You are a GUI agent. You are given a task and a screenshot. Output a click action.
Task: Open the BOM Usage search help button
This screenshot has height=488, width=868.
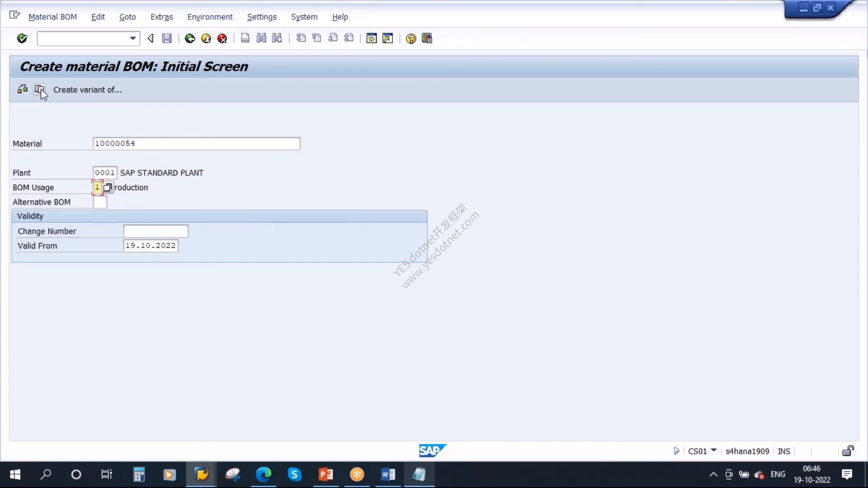click(108, 187)
